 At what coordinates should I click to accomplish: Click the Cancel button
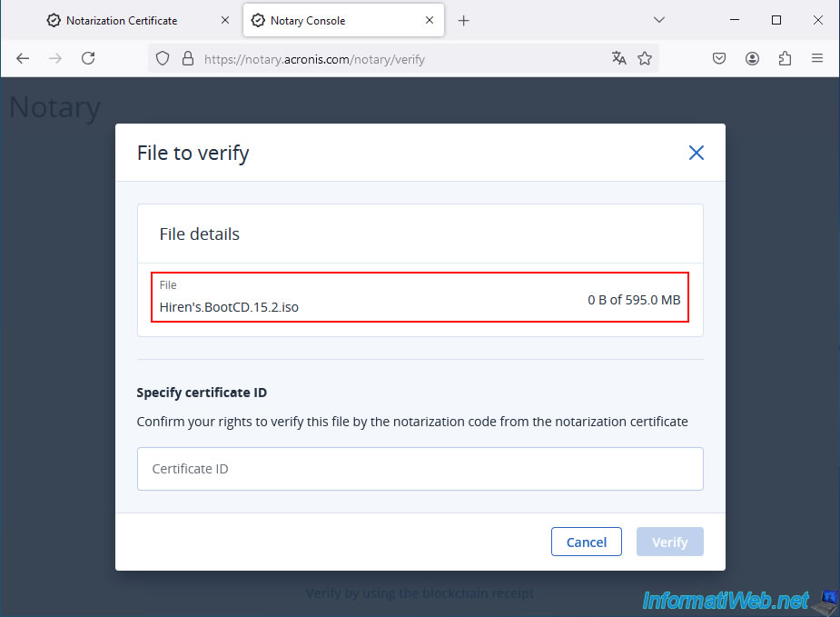coord(586,542)
